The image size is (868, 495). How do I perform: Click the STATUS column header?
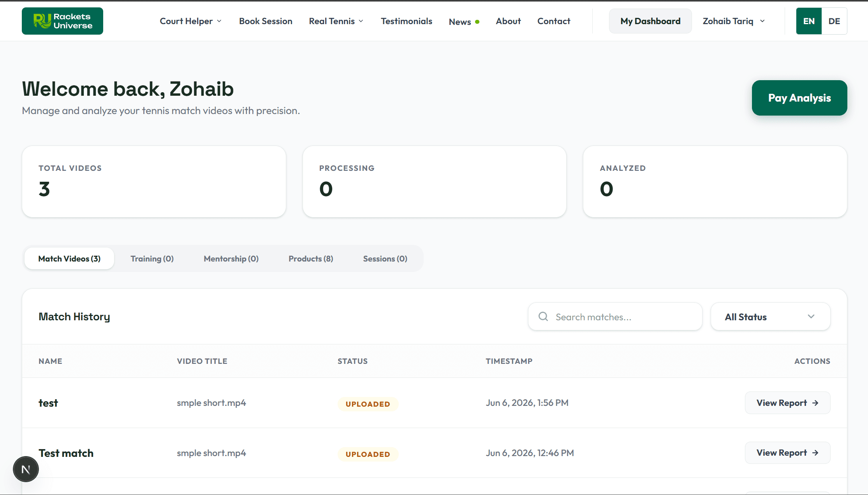point(352,361)
